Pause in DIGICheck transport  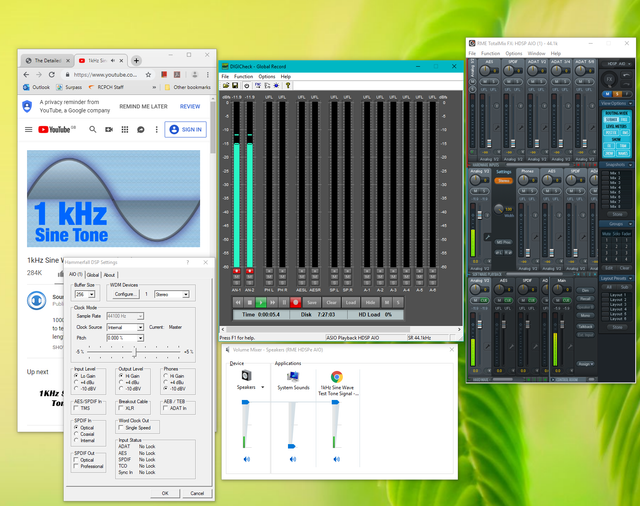click(x=284, y=302)
